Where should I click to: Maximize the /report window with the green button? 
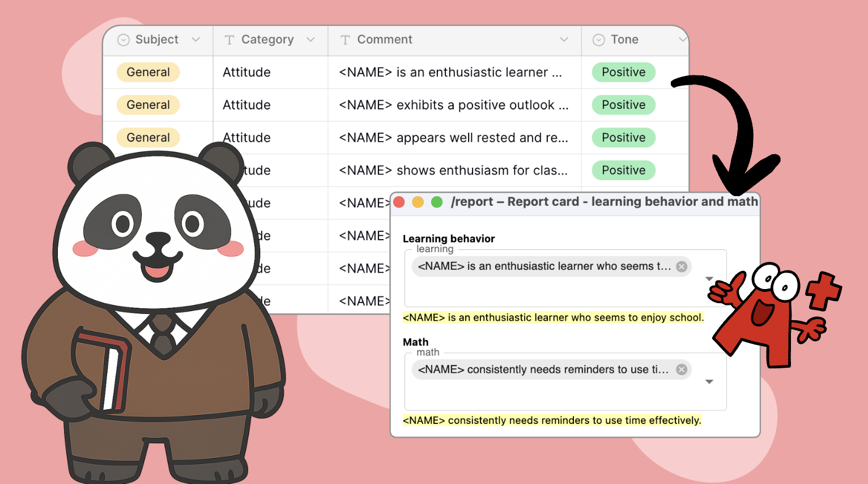[437, 202]
